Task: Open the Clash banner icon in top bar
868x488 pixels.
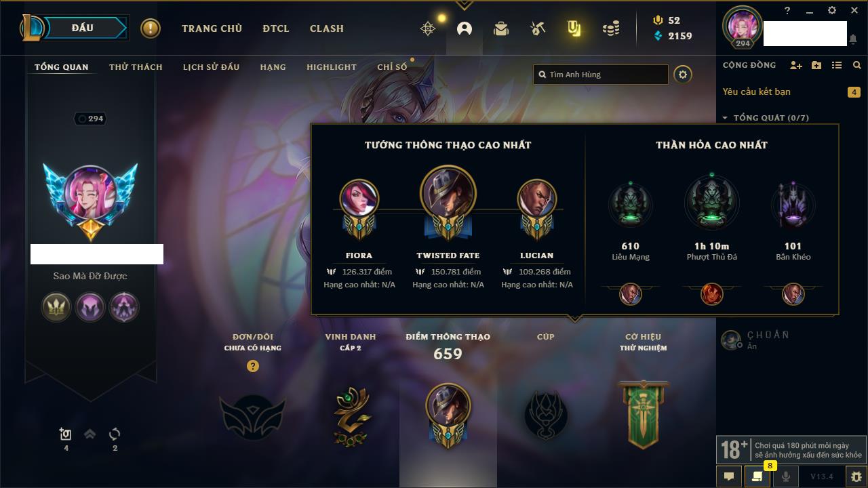Action: pos(574,28)
